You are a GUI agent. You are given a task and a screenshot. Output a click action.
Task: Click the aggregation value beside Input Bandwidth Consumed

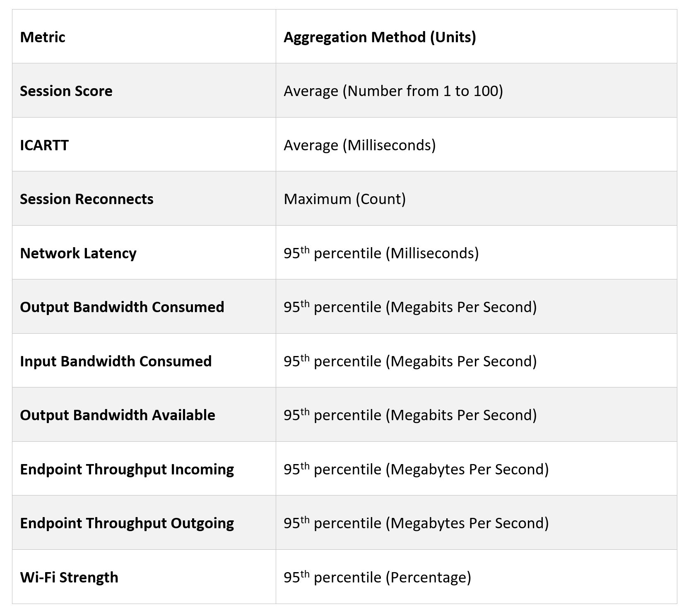point(410,361)
